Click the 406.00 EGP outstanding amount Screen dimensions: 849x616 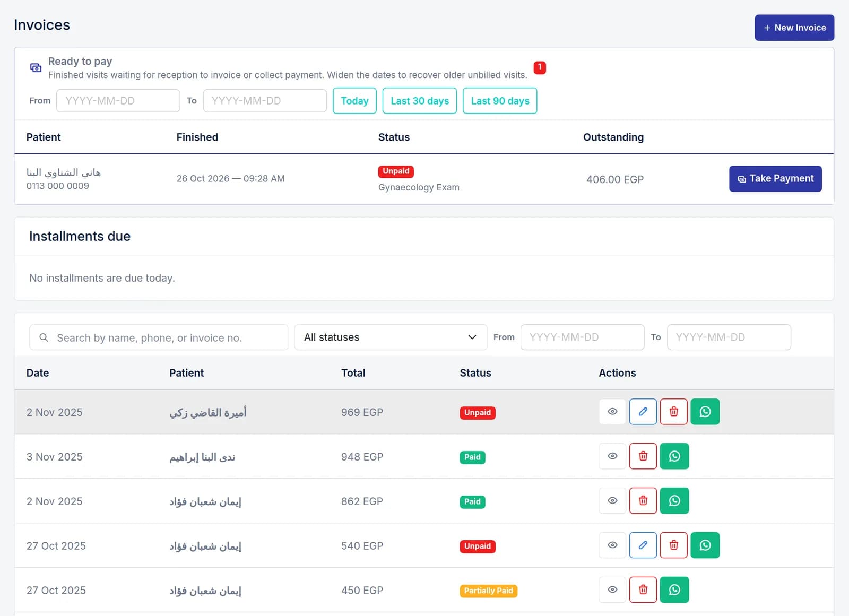(615, 179)
